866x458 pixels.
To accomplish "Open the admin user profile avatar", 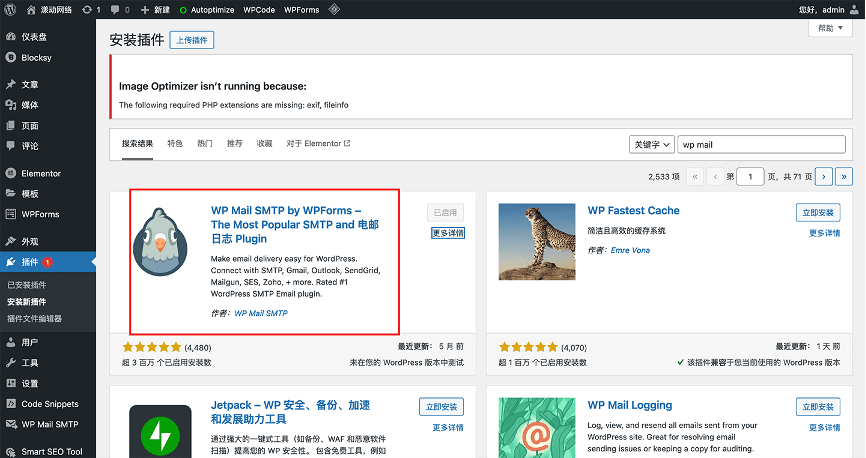I will tap(854, 9).
